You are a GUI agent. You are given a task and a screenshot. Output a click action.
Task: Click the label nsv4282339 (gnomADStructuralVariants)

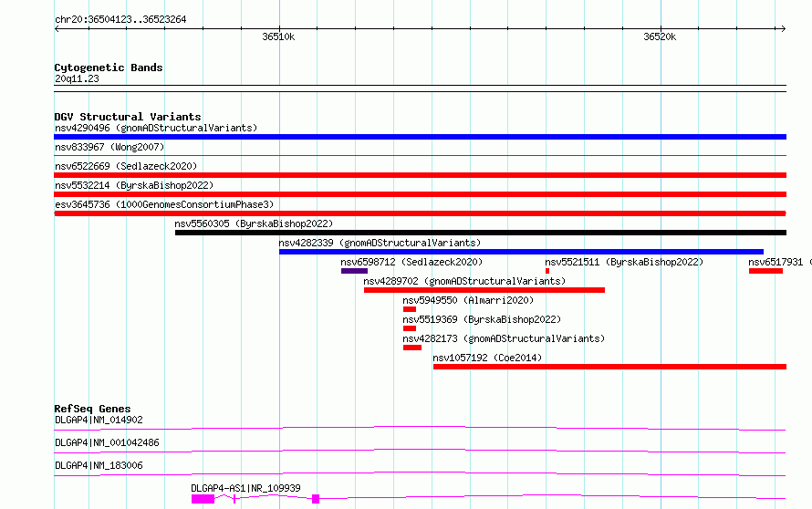[380, 243]
